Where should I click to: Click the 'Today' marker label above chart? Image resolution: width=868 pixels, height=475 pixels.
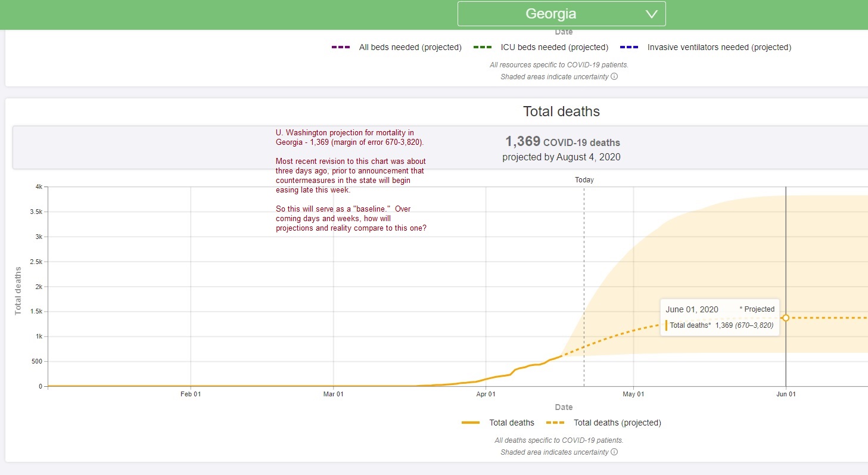point(584,180)
